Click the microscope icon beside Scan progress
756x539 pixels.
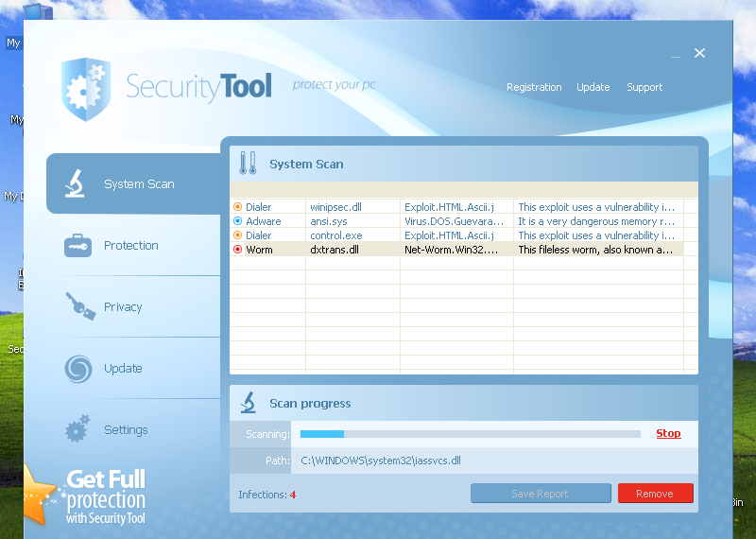pos(249,403)
